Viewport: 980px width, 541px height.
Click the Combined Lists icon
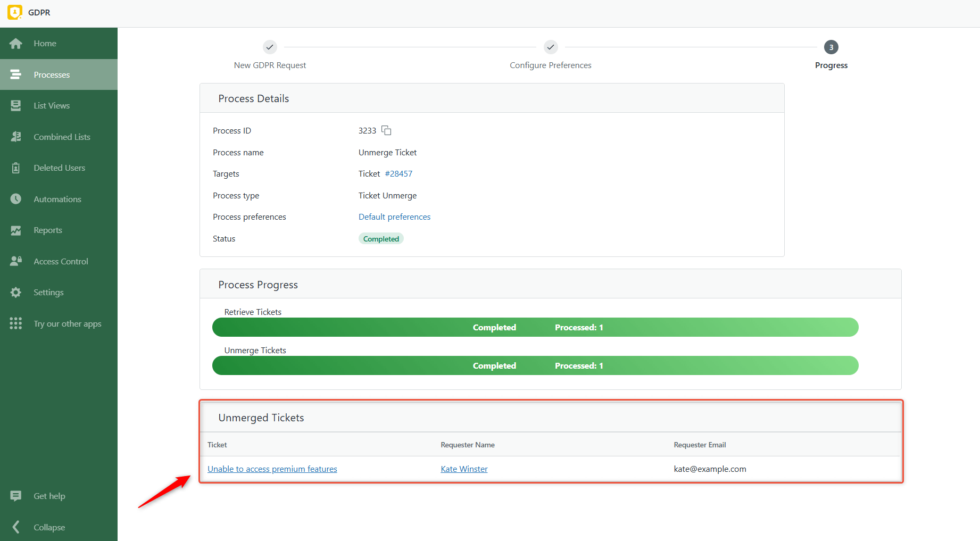(x=16, y=137)
